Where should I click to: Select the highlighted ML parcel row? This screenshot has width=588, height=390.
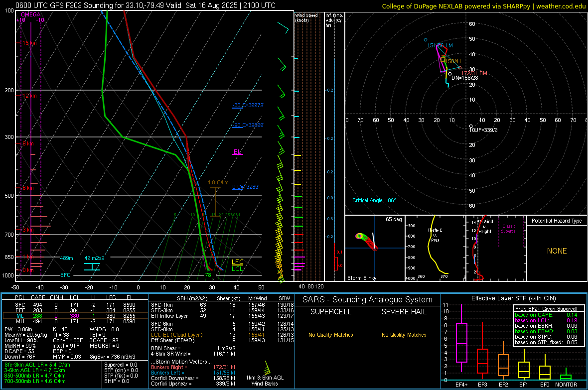[x=75, y=316]
